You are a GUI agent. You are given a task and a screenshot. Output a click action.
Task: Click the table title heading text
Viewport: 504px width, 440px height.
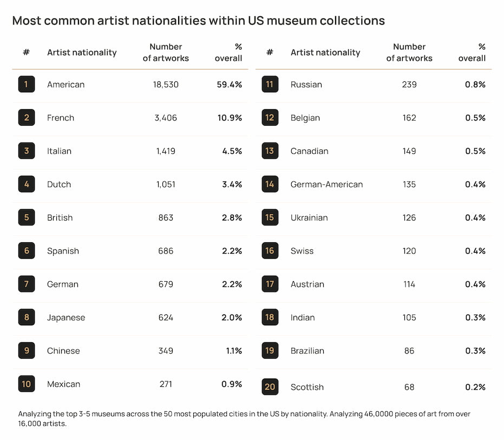pos(198,21)
